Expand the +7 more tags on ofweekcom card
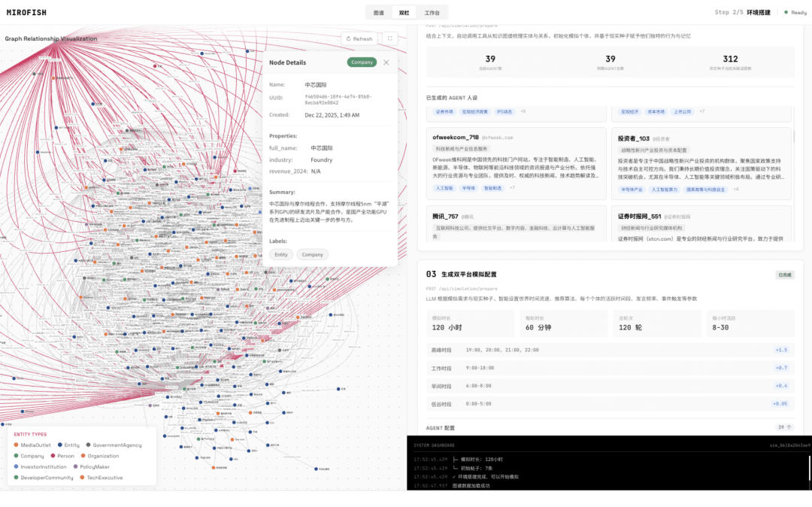This screenshot has height=507, width=812. pyautogui.click(x=513, y=187)
